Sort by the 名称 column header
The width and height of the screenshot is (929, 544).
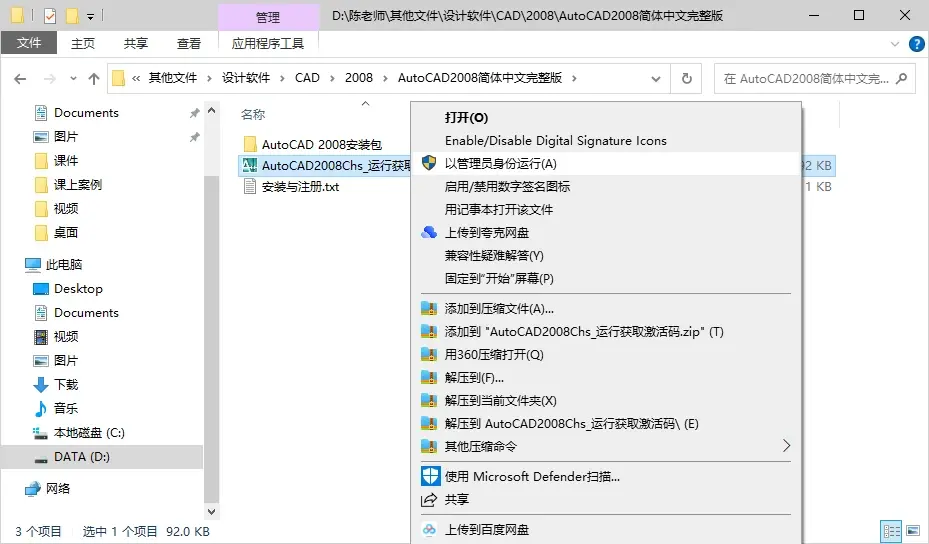pos(253,114)
